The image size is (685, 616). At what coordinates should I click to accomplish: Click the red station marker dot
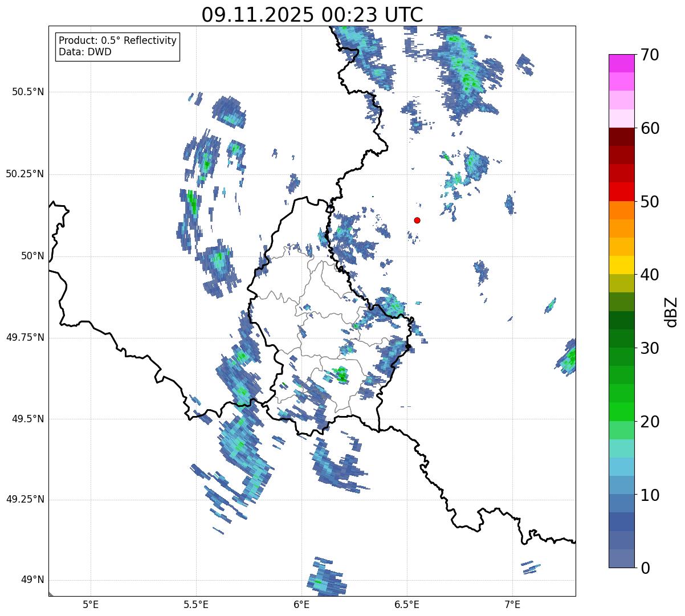pyautogui.click(x=417, y=220)
